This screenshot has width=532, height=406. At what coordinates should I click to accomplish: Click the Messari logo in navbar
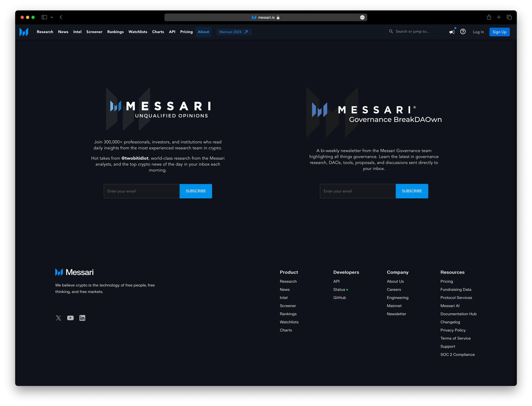pyautogui.click(x=24, y=32)
